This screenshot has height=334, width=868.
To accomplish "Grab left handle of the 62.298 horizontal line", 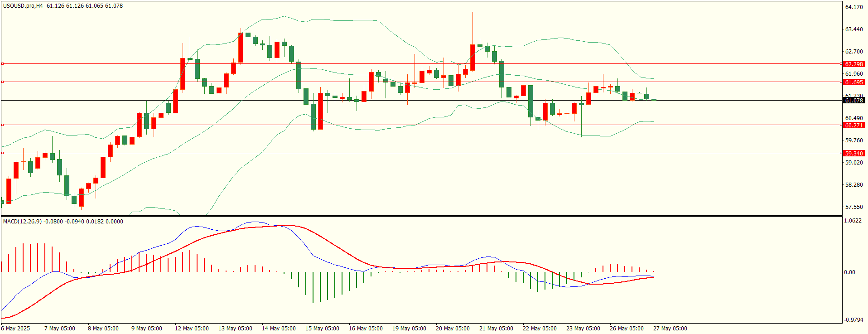I will 3,64.
